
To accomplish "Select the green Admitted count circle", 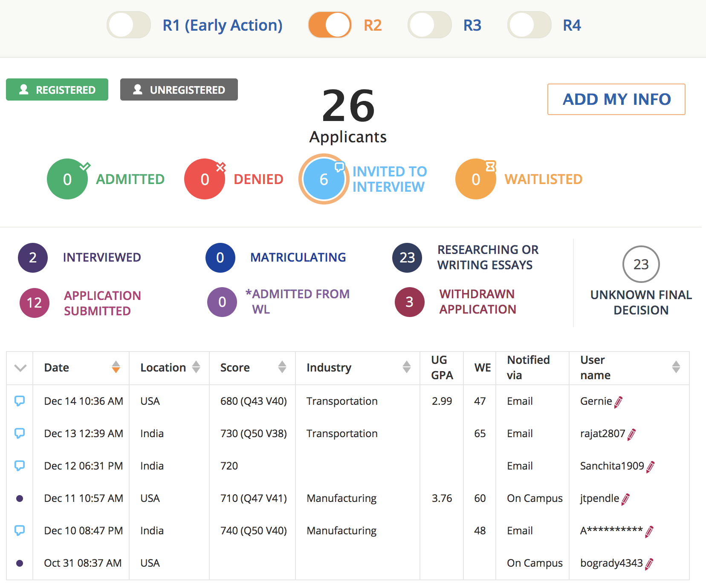I will 67,179.
